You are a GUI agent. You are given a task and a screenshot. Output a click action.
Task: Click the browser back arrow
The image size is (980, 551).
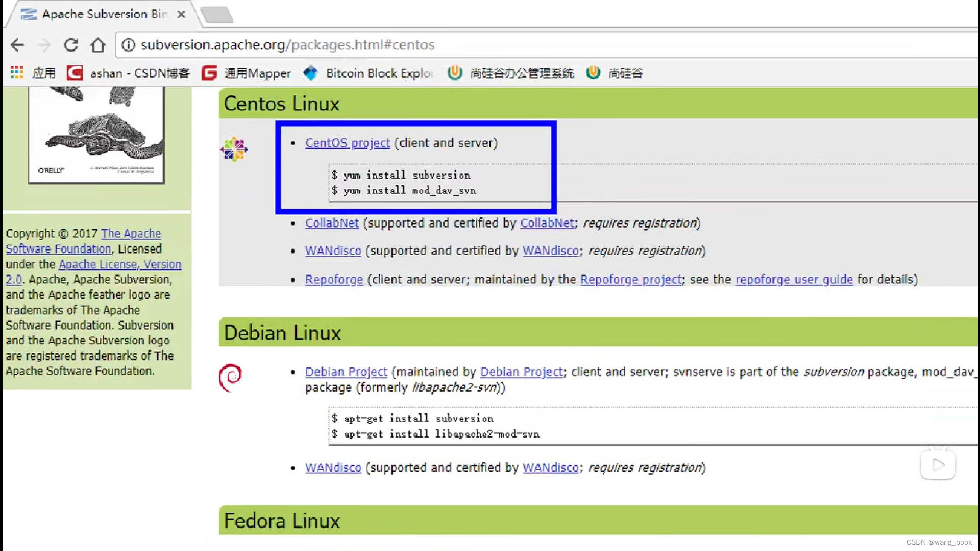pyautogui.click(x=17, y=45)
